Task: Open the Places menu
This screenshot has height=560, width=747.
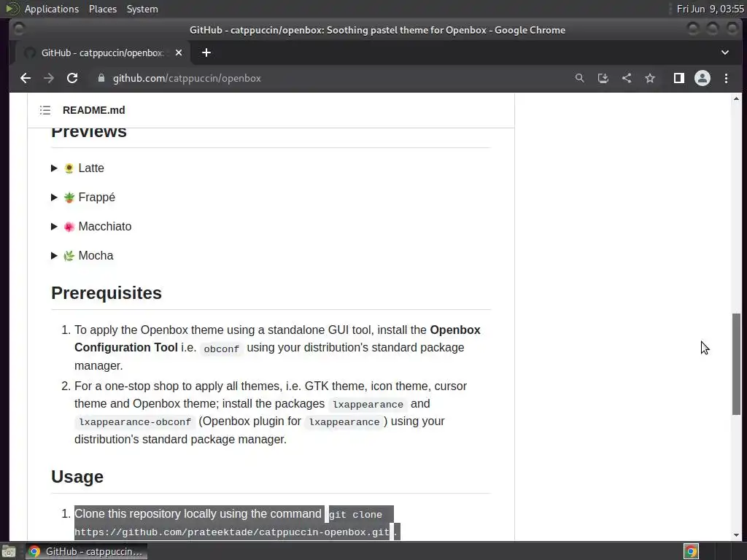Action: 103,9
